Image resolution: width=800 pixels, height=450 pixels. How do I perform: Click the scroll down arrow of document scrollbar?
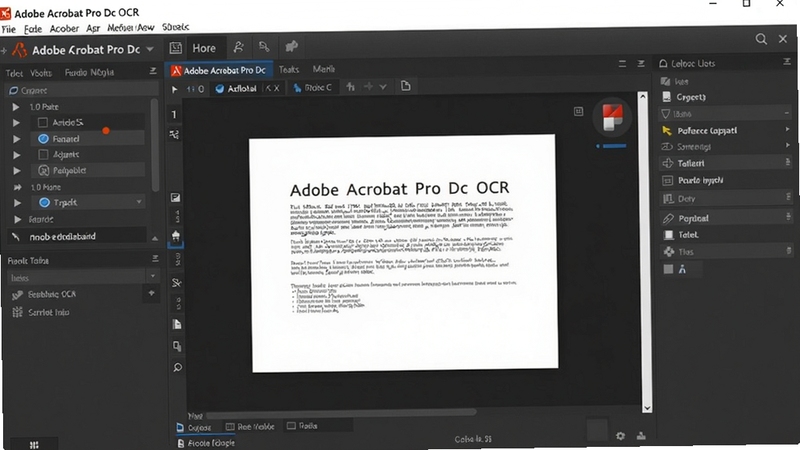tap(647, 408)
